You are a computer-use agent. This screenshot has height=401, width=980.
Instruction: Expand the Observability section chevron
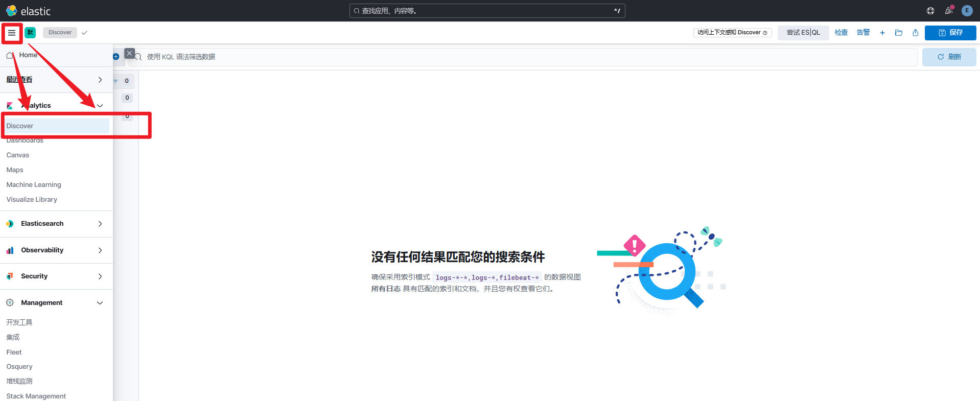click(100, 250)
